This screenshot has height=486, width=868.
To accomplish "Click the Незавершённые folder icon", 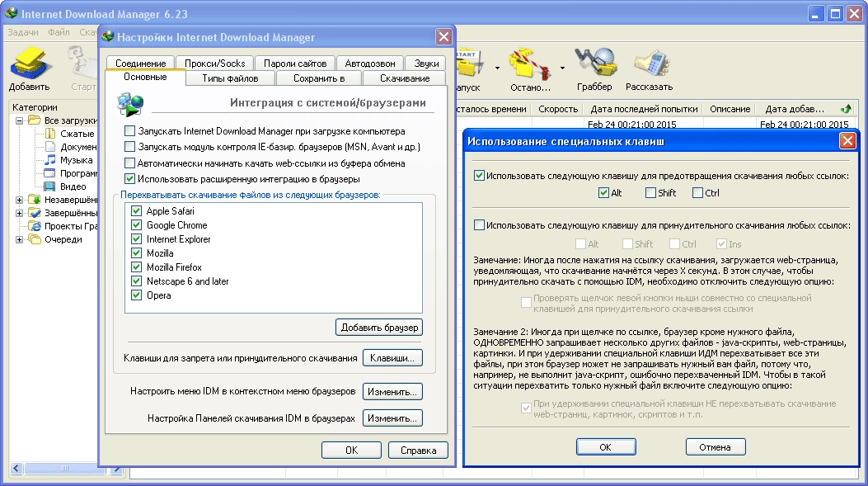I will [35, 200].
